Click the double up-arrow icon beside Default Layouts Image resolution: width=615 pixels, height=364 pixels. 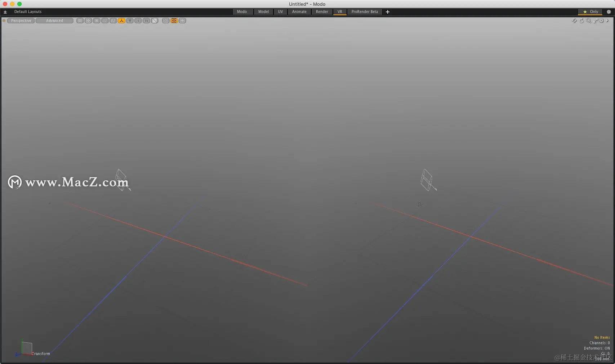5,12
